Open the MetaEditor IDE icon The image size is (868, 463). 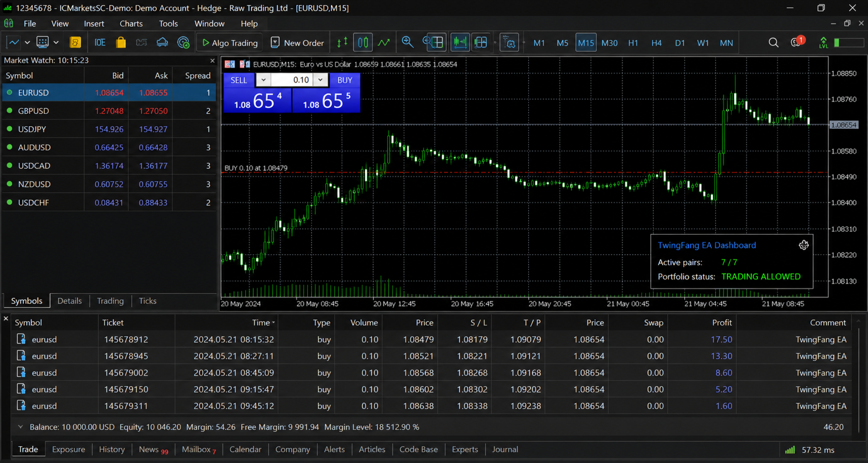100,43
